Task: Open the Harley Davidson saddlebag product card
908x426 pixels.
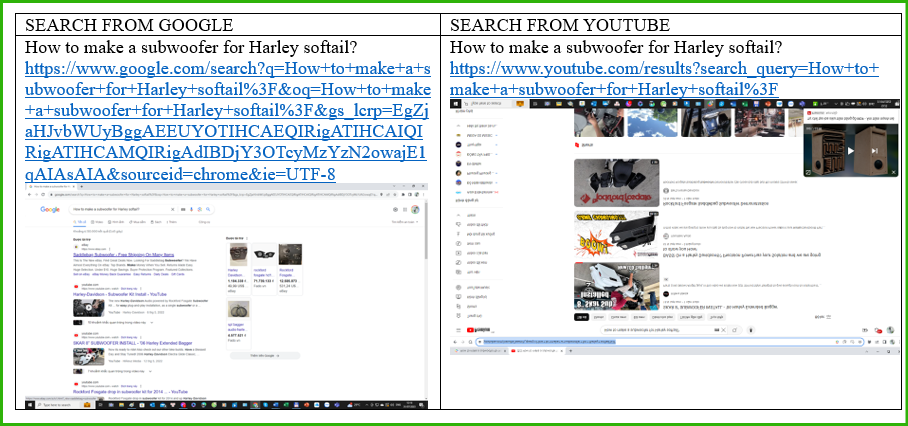Action: [237, 269]
